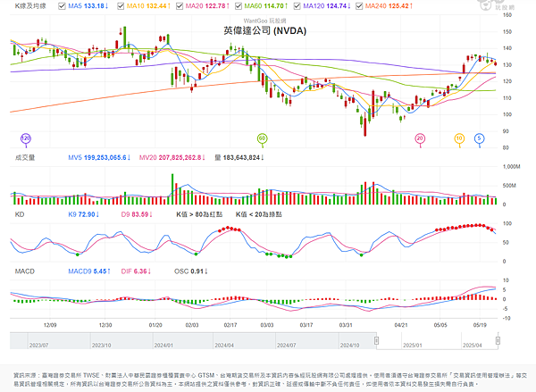Click the MA20 122.78 value label
This screenshot has height=392, width=536.
click(207, 6)
